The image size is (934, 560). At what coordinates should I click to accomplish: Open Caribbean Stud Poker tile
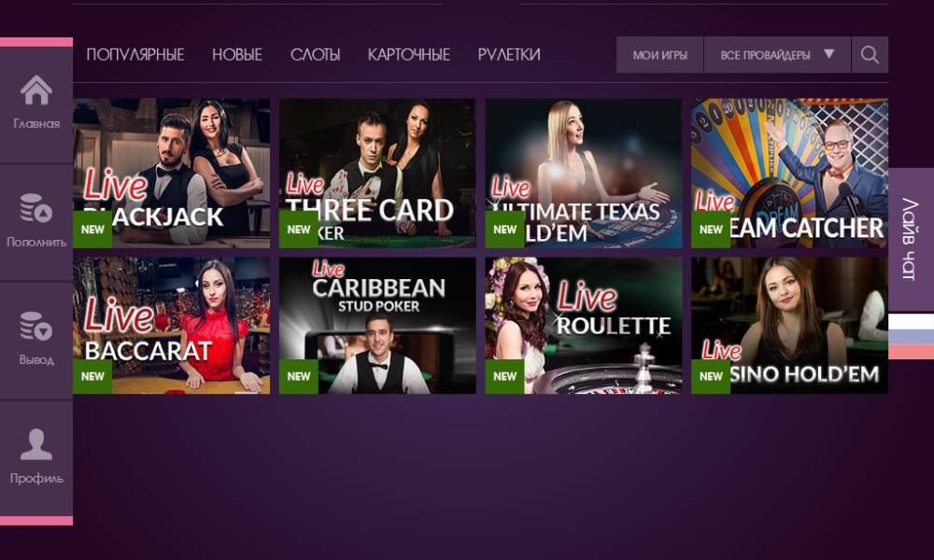pyautogui.click(x=377, y=326)
